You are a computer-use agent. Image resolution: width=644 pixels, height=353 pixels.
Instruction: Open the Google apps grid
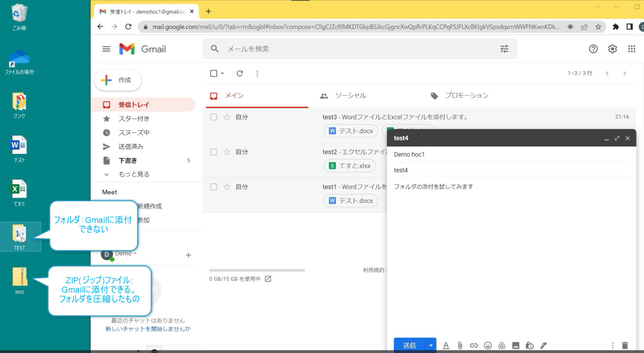point(632,49)
